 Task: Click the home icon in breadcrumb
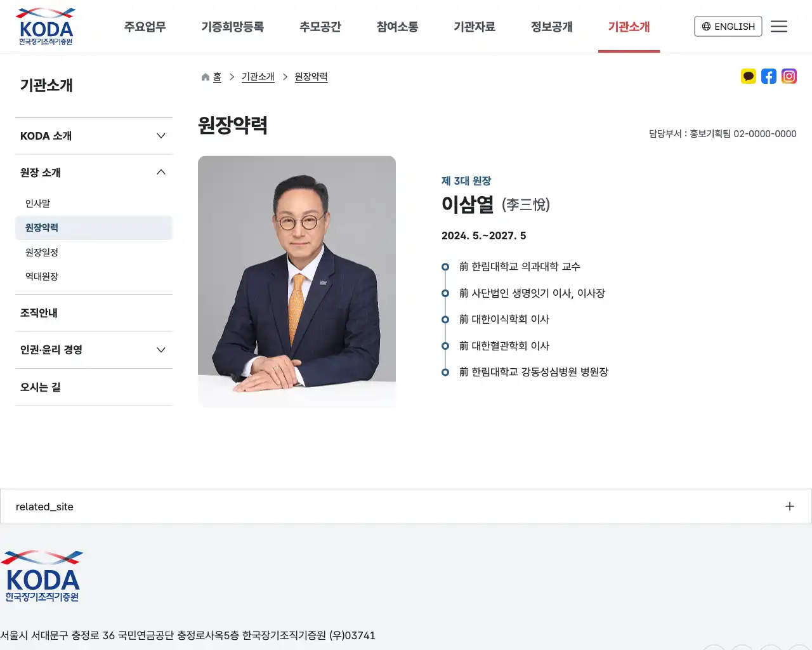pos(205,76)
